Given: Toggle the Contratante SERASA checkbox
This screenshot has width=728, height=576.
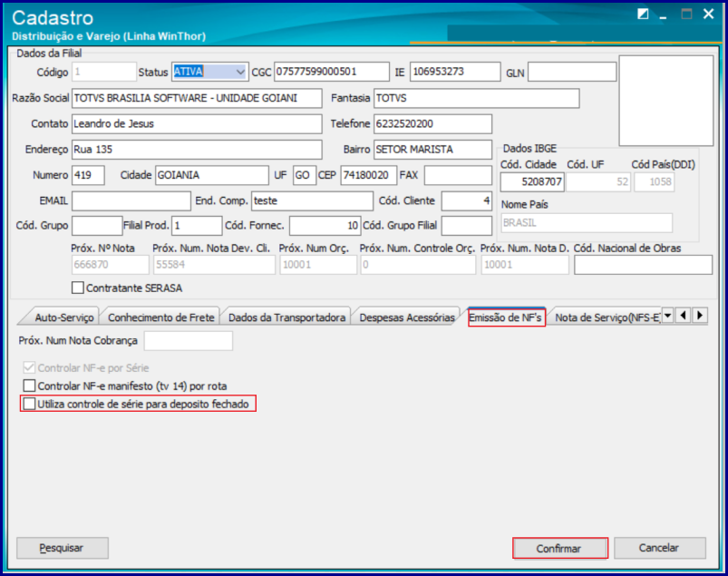Looking at the screenshot, I should 78,288.
